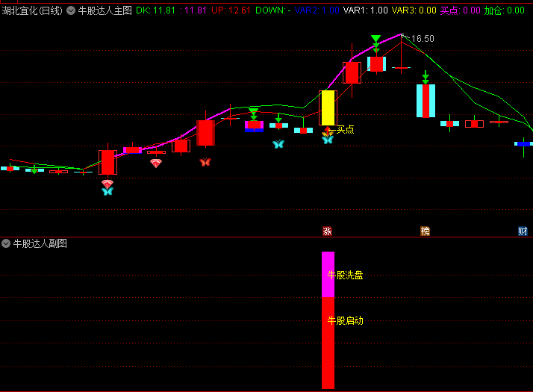Expand the 牛股达人主图 indicator dropdown
The image size is (533, 392).
pos(71,10)
